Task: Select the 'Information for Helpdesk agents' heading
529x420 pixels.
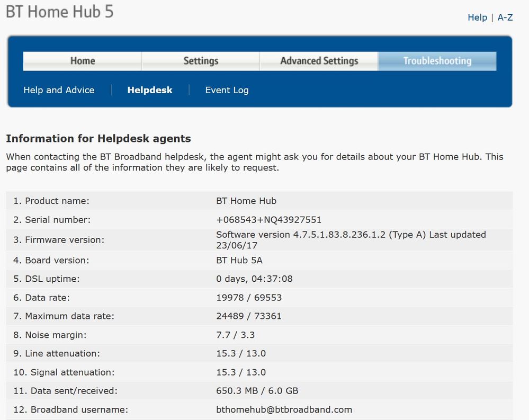Action: click(98, 139)
